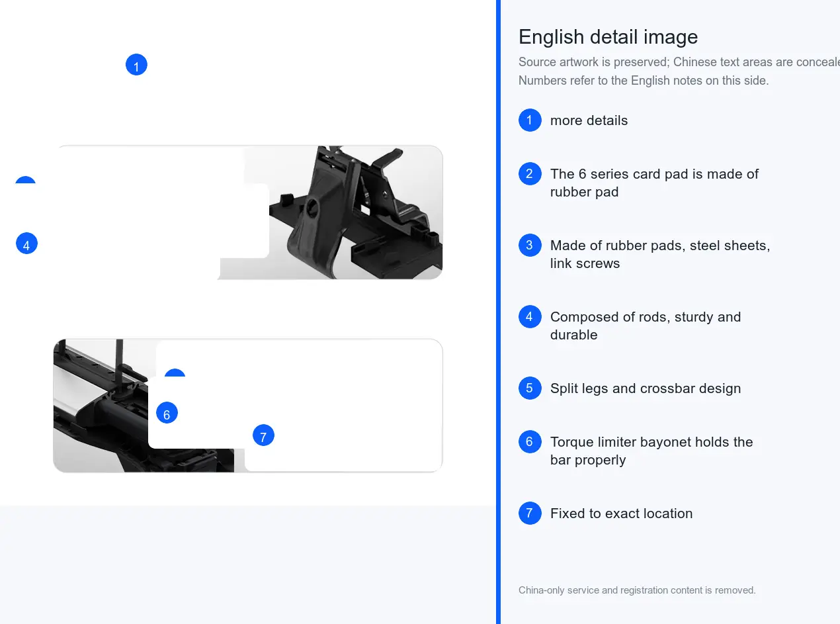
Task: Select number badge 2 beside the card pad note
Action: (x=530, y=174)
